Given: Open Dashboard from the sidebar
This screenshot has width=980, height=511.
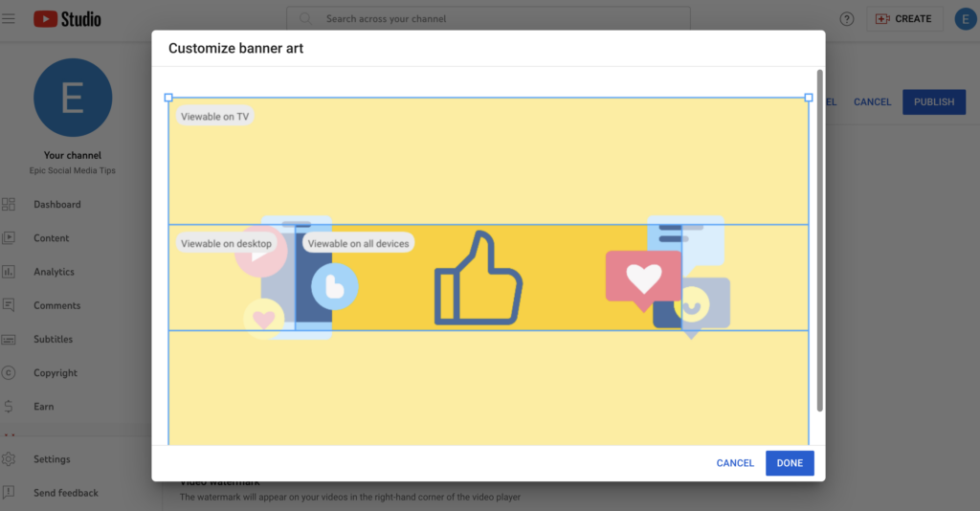Looking at the screenshot, I should 56,204.
